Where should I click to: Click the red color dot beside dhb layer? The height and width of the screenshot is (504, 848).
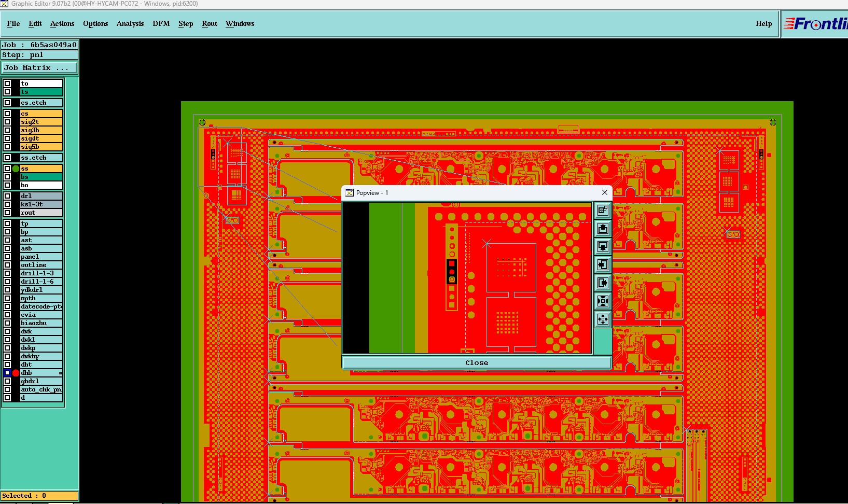16,373
